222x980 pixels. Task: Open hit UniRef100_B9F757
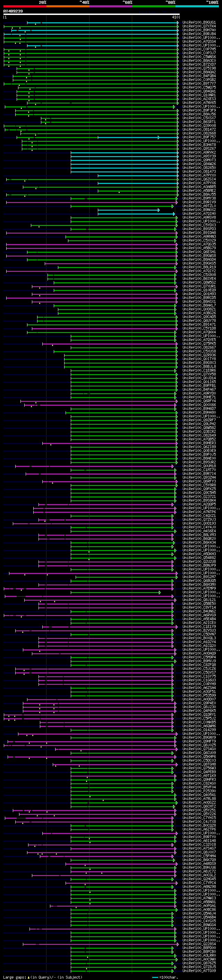199,137
